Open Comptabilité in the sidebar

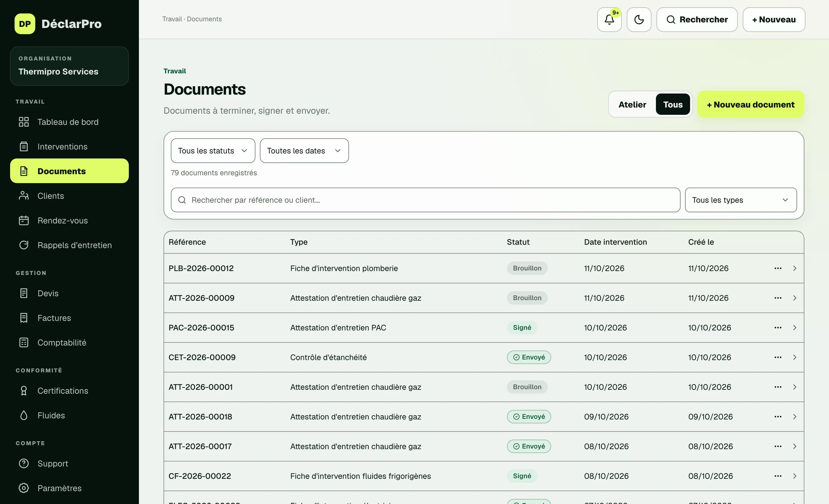click(69, 342)
